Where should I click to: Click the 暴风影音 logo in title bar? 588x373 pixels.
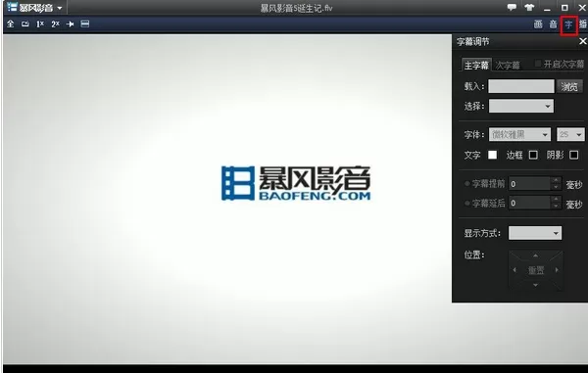[30, 8]
